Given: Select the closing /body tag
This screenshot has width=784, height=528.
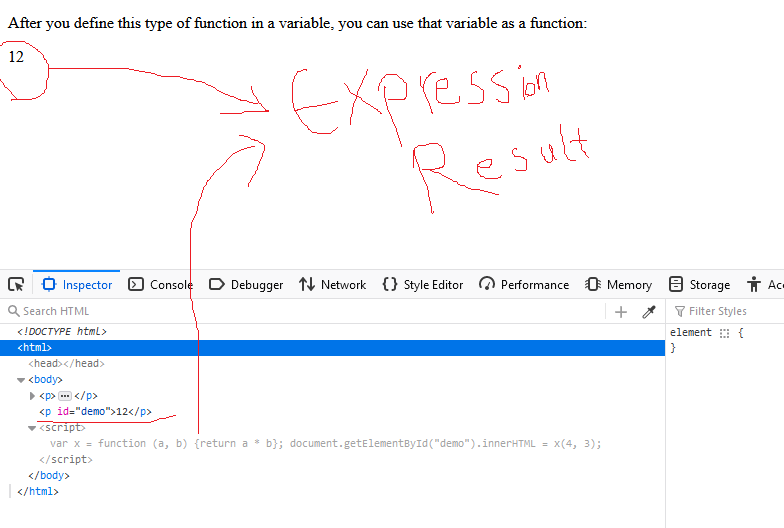Looking at the screenshot, I should pos(48,476).
